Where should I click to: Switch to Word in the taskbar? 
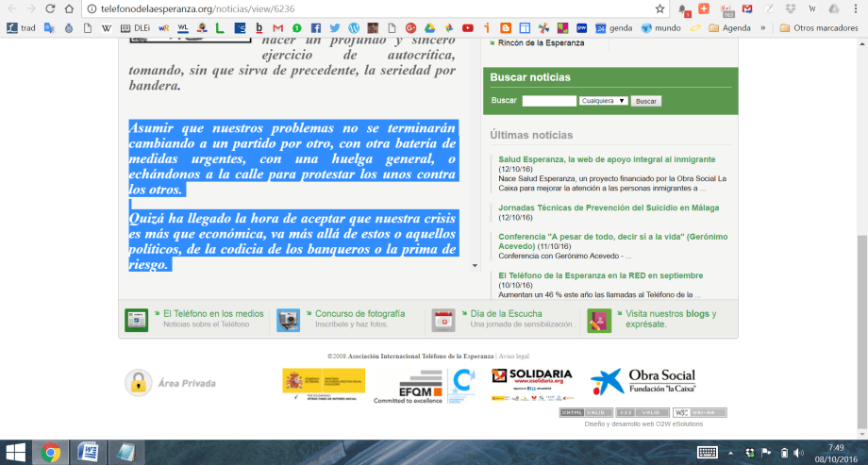[88, 453]
